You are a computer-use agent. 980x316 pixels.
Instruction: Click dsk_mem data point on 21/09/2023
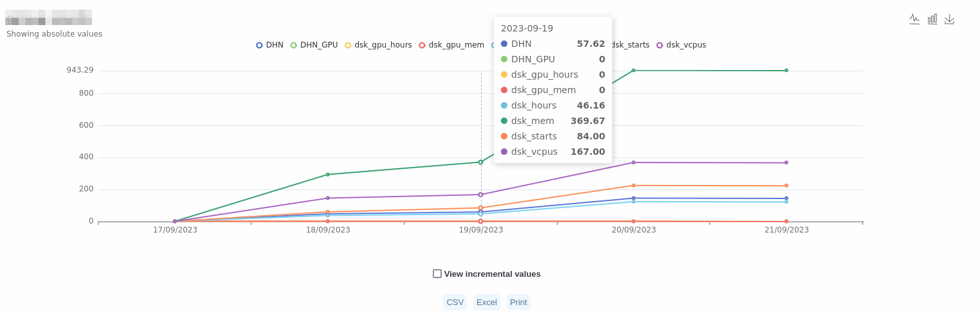tap(786, 71)
